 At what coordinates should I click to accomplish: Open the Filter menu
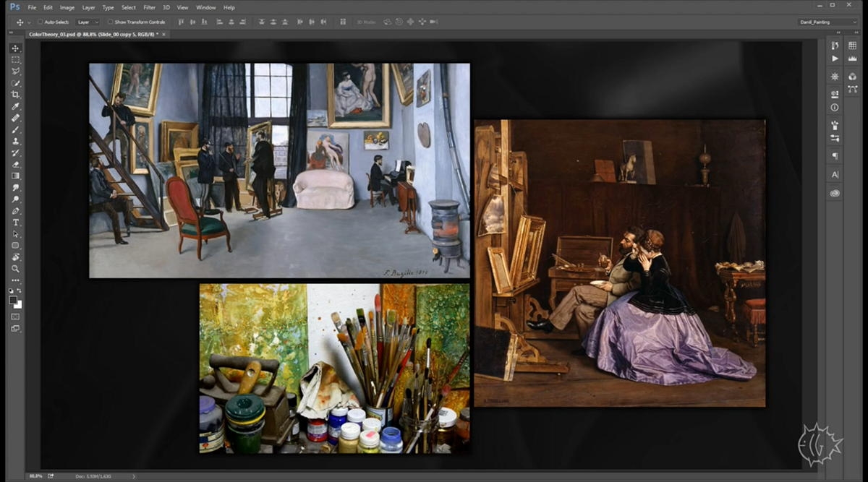[149, 7]
